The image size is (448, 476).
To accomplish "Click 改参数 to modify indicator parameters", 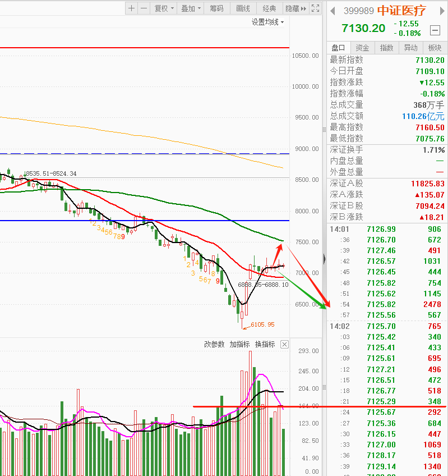I will coord(214,344).
